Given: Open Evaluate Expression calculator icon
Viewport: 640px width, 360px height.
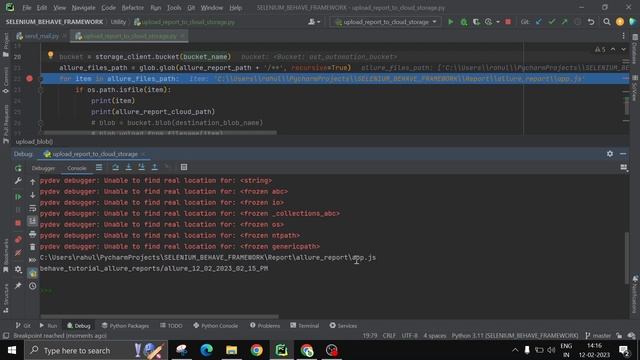Looking at the screenshot, I should click(184, 167).
